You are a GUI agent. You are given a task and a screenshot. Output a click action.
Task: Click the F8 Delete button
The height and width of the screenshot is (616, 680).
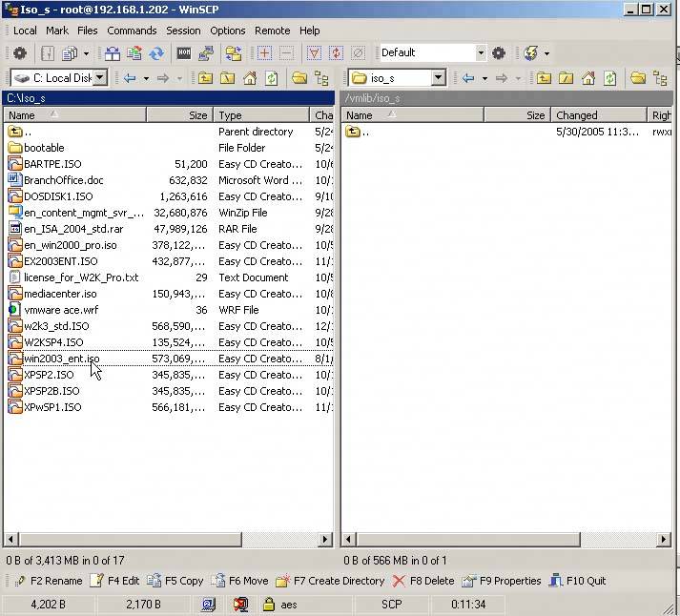tap(423, 581)
